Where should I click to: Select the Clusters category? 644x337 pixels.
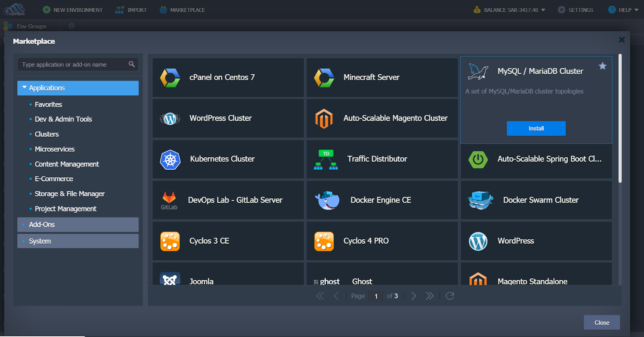tap(47, 134)
